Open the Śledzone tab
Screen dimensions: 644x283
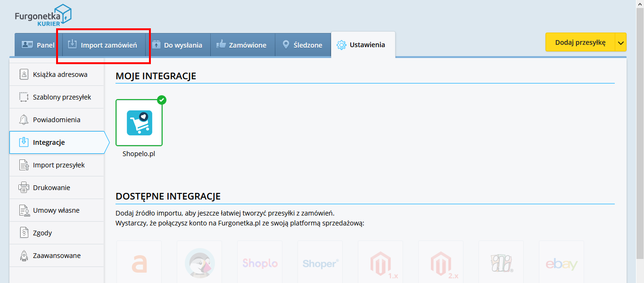click(303, 45)
